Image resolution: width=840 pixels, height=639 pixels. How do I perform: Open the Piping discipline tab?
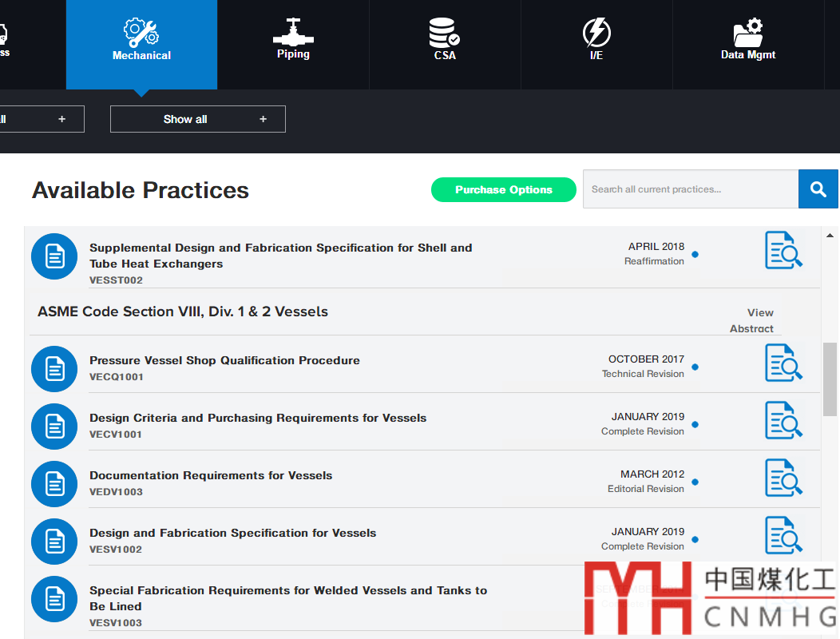click(x=293, y=45)
